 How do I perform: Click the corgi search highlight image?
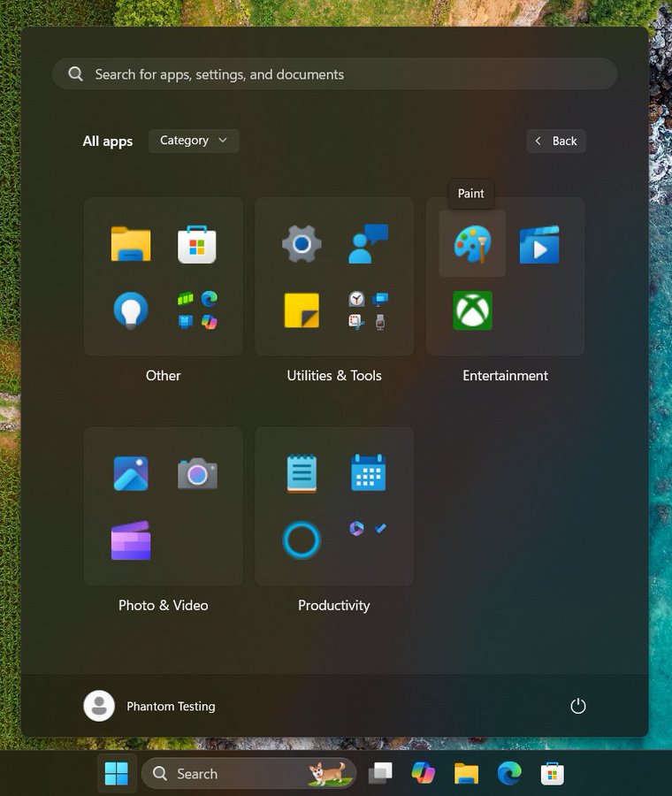coord(330,773)
